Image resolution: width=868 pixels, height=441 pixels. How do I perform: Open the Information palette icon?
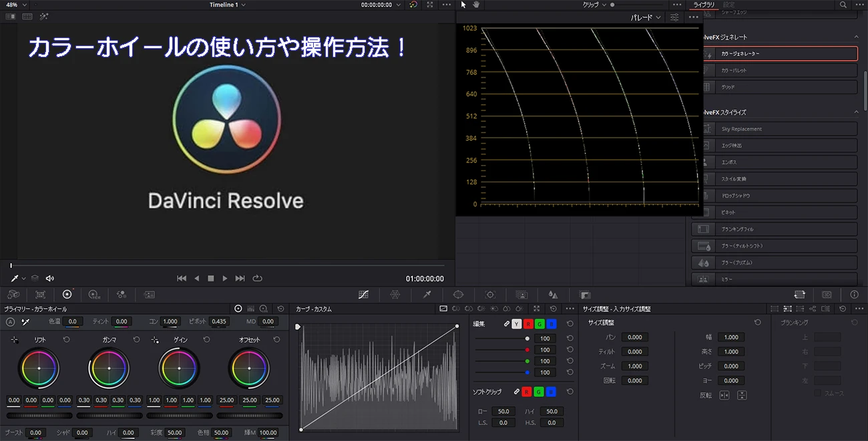(x=854, y=294)
